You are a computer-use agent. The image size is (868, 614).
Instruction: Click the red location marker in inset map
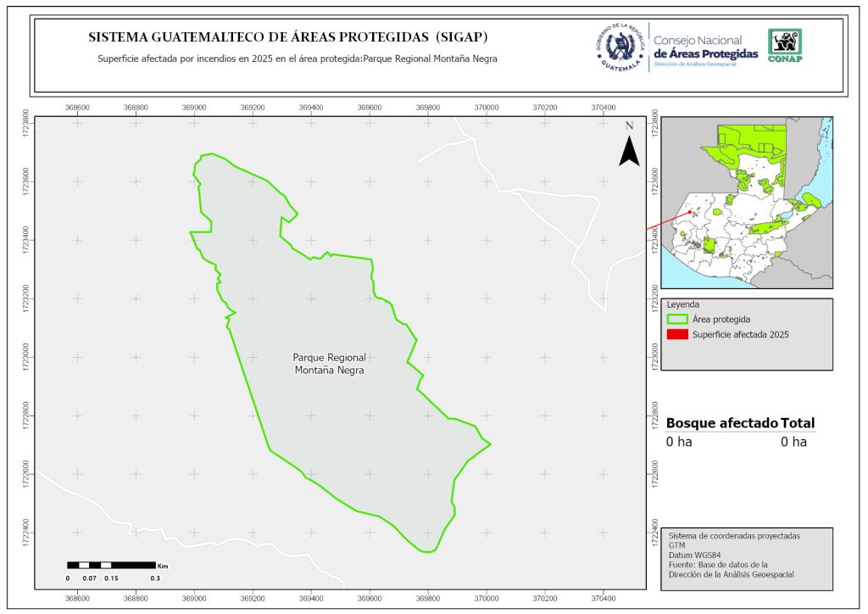point(690,213)
